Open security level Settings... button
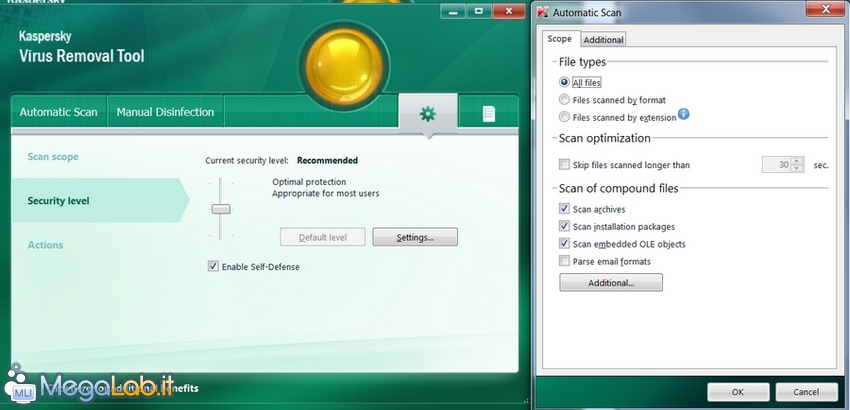 click(x=415, y=237)
